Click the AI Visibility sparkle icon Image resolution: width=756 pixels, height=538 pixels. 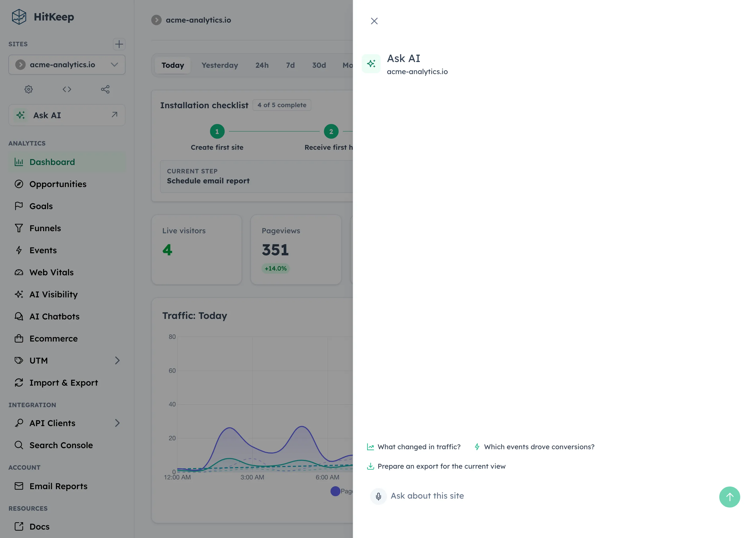click(19, 294)
